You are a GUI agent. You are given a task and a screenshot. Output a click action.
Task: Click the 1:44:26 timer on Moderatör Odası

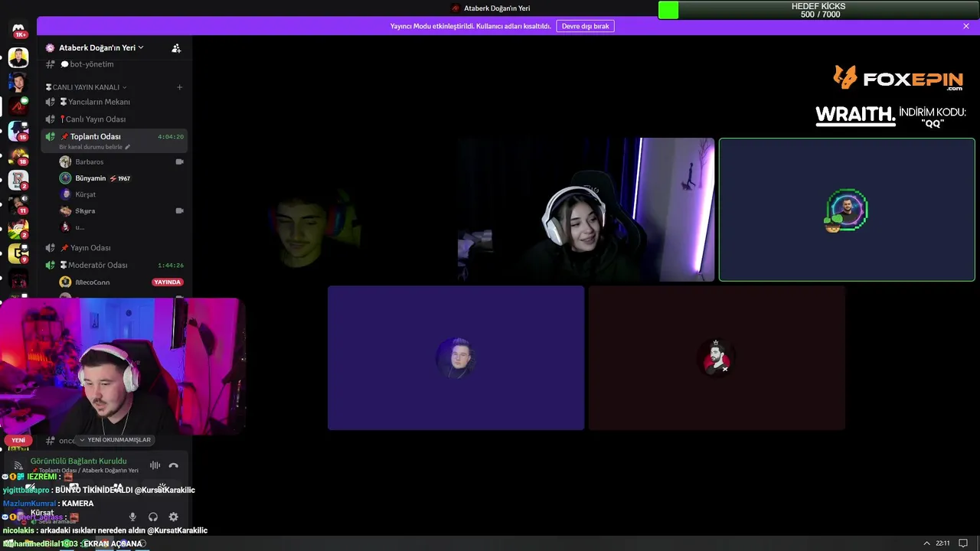171,265
